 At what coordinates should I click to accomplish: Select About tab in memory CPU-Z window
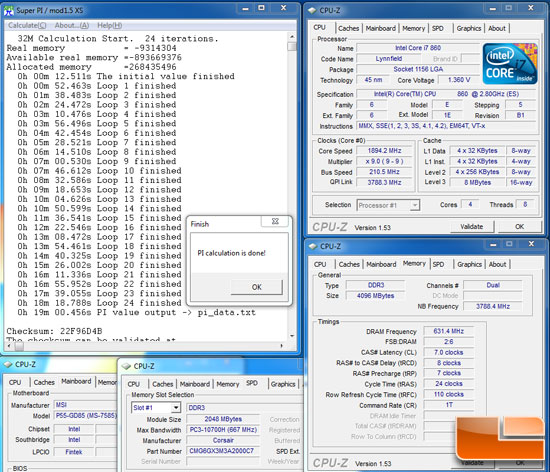pos(498,264)
